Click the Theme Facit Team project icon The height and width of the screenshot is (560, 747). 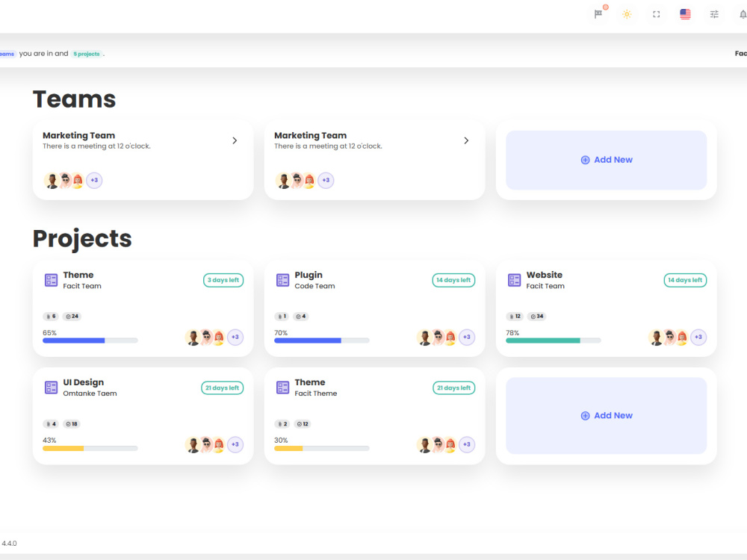pyautogui.click(x=51, y=280)
